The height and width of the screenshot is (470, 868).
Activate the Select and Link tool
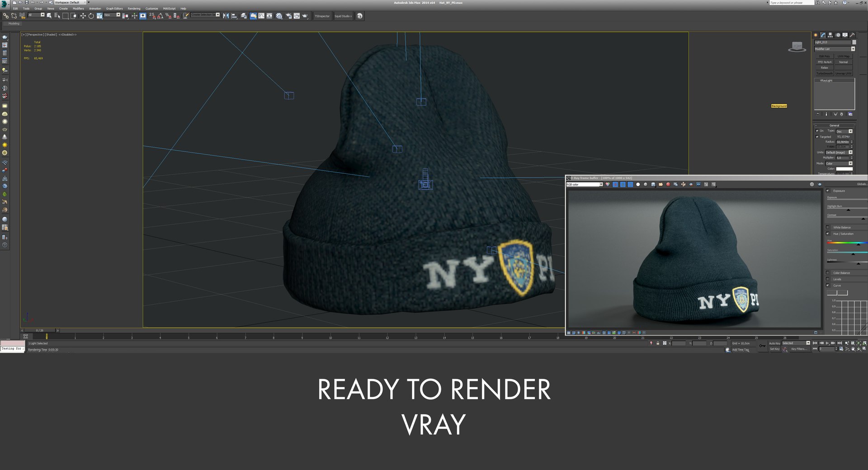tap(6, 16)
